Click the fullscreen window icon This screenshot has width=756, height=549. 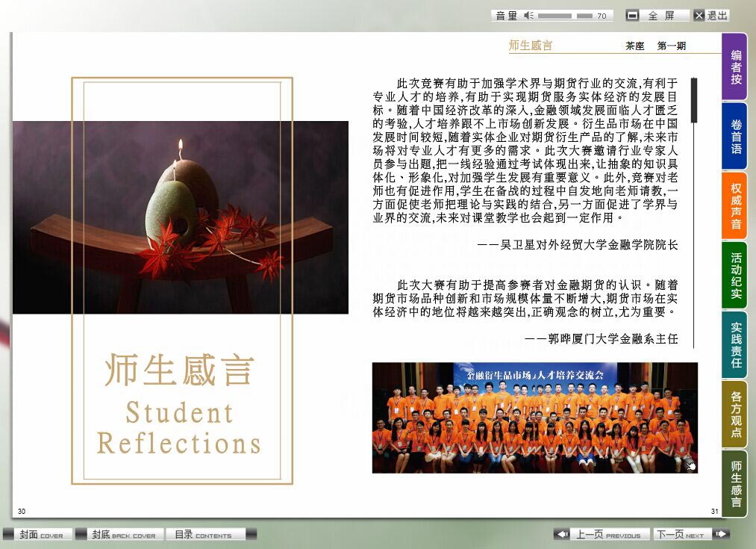click(x=632, y=15)
